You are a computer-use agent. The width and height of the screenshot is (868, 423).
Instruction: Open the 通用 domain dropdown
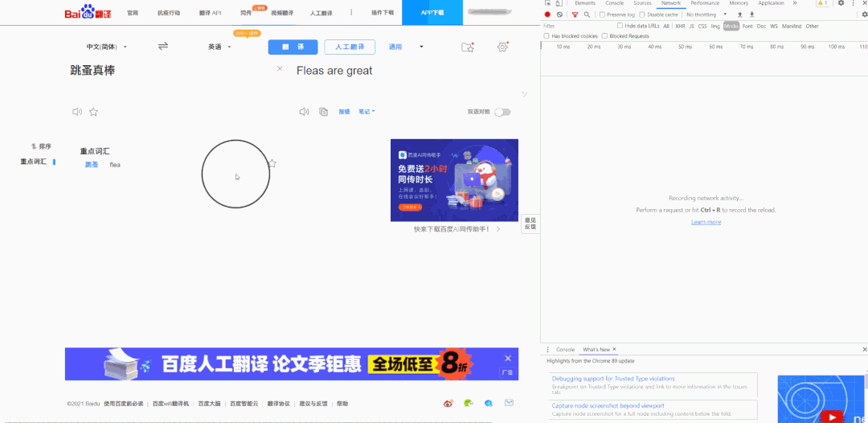[x=407, y=47]
